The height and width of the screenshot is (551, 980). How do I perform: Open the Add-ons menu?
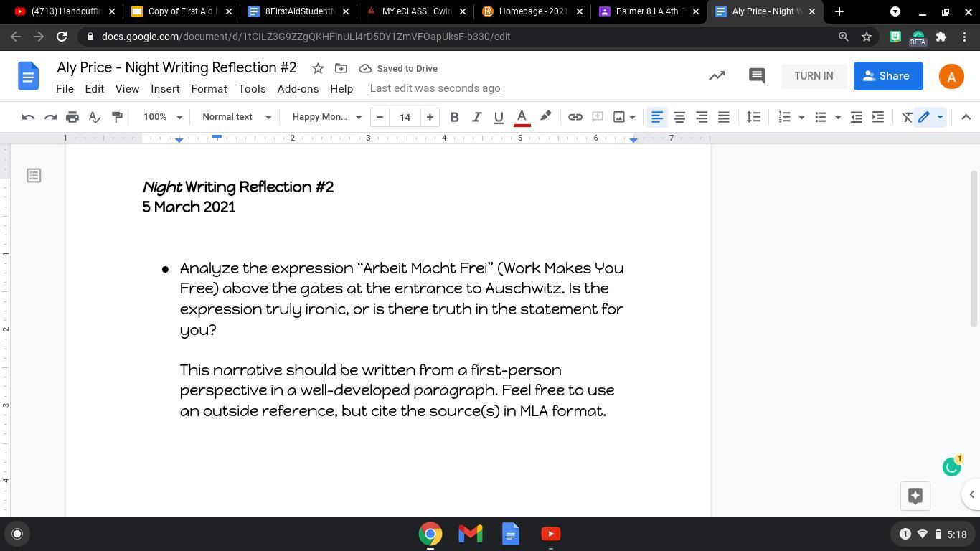coord(298,89)
